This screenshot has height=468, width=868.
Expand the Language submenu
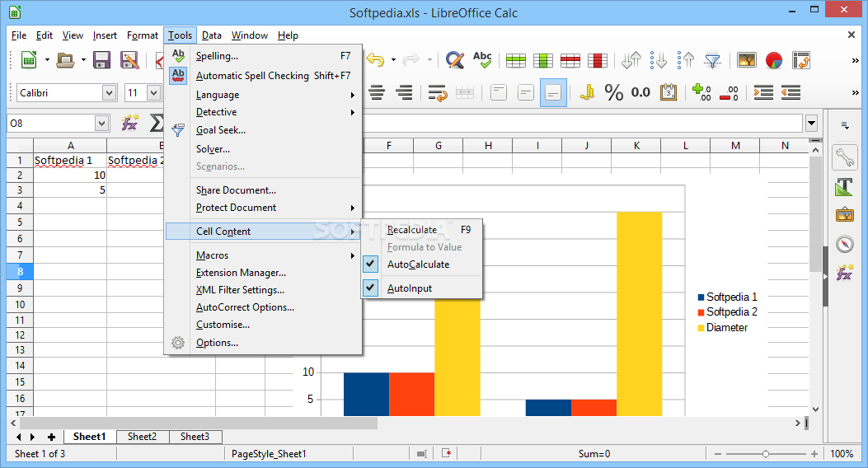[264, 95]
